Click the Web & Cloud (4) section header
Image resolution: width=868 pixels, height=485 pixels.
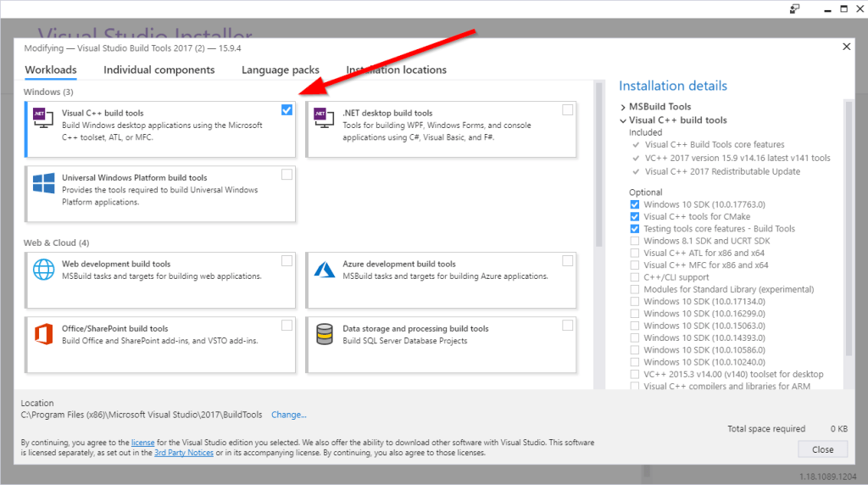tap(56, 243)
